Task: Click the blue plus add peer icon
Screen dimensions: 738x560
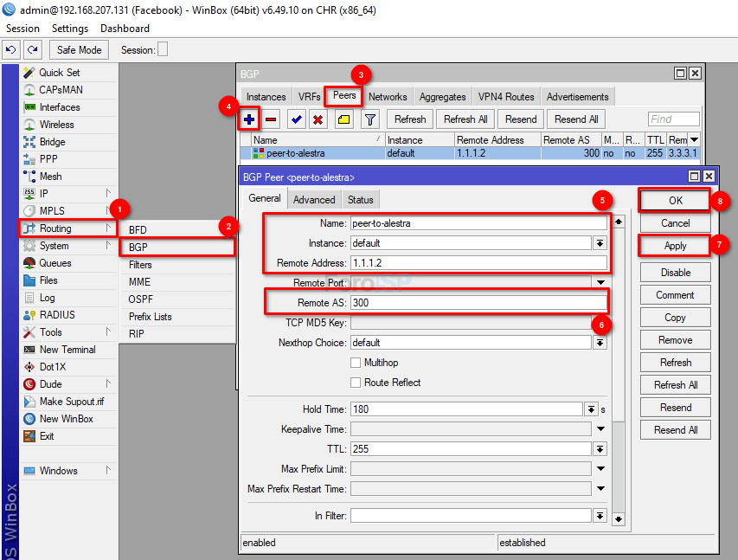Action: (250, 119)
